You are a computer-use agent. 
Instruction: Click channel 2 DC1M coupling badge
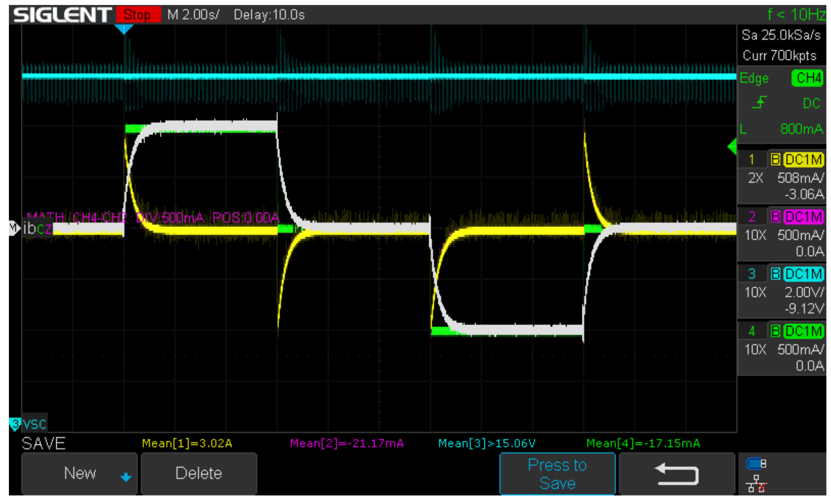pos(804,217)
